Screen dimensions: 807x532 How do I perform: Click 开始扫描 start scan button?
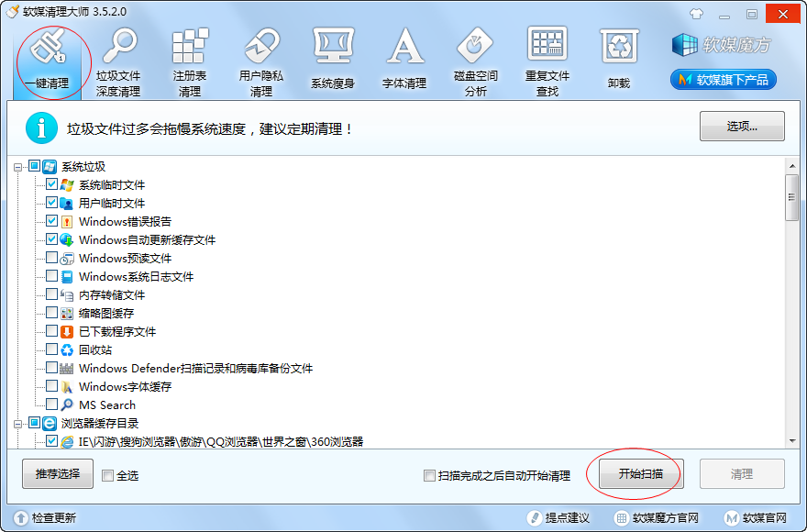coord(641,474)
